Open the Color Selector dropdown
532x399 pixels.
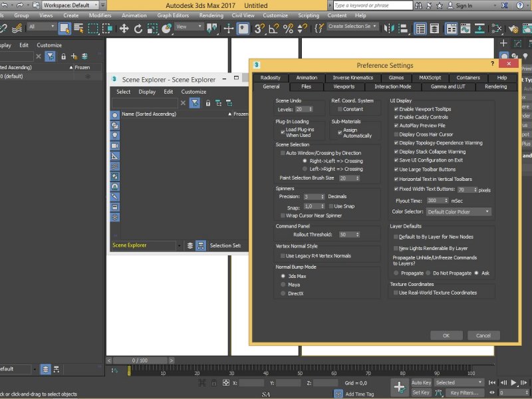[459, 211]
